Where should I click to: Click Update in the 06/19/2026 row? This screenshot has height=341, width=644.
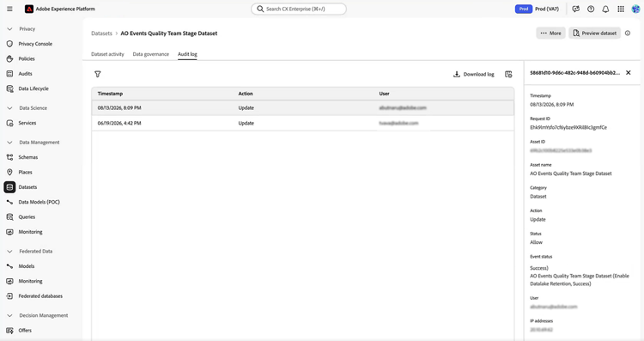point(246,123)
